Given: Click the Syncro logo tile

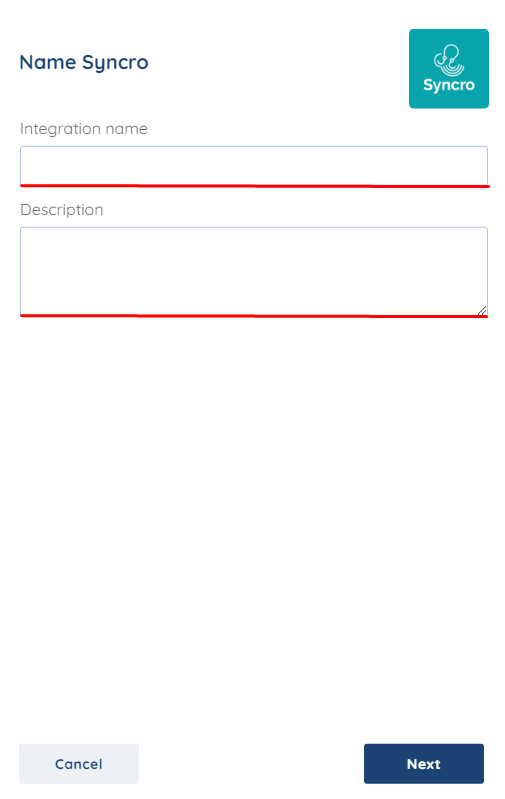Looking at the screenshot, I should coord(448,68).
